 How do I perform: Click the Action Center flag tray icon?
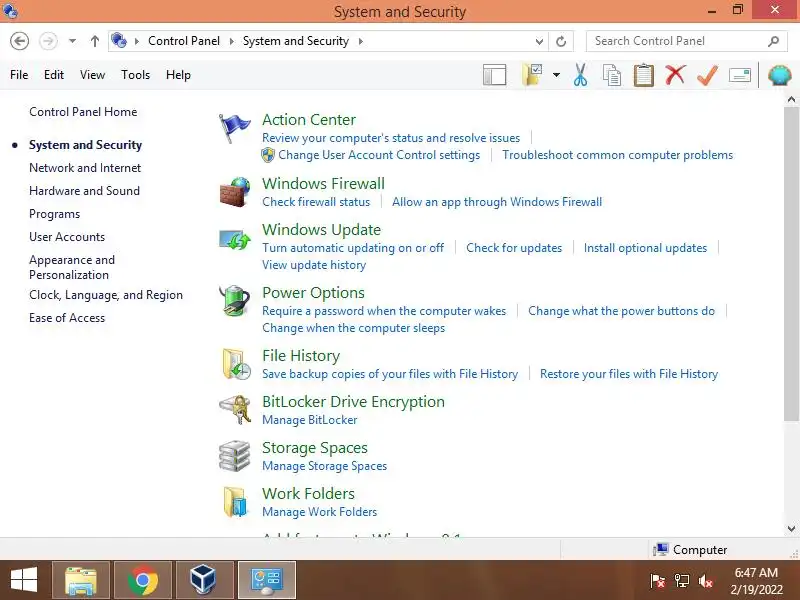pyautogui.click(x=658, y=581)
